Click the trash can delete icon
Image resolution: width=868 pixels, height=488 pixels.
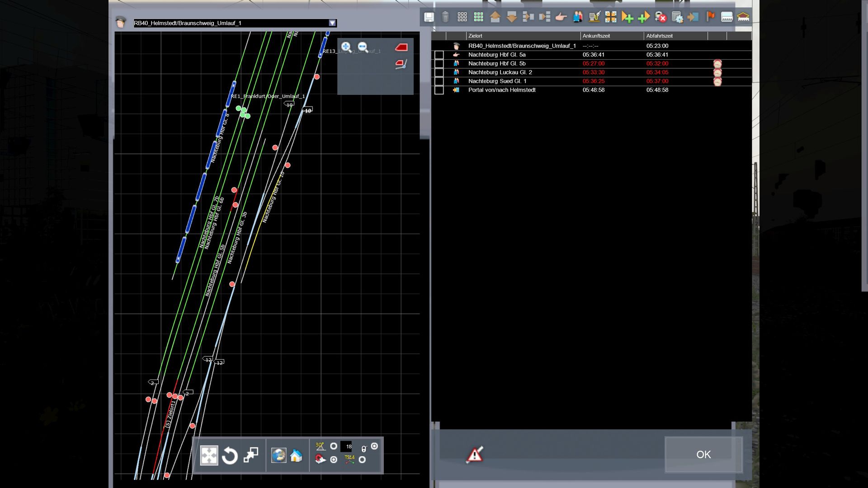[x=445, y=17]
